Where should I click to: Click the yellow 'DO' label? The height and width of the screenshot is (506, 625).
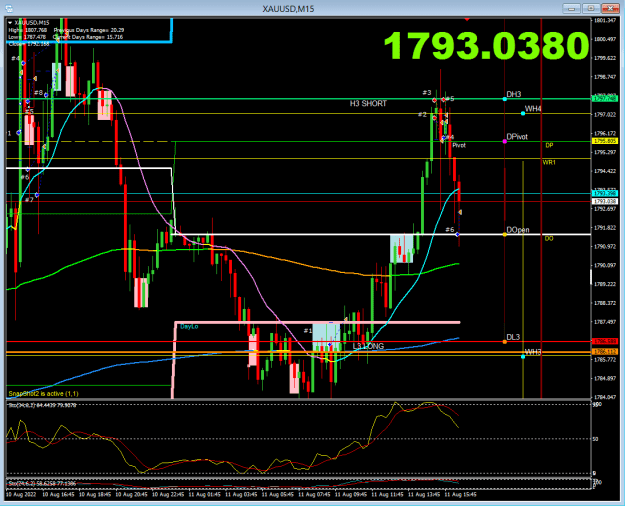549,238
